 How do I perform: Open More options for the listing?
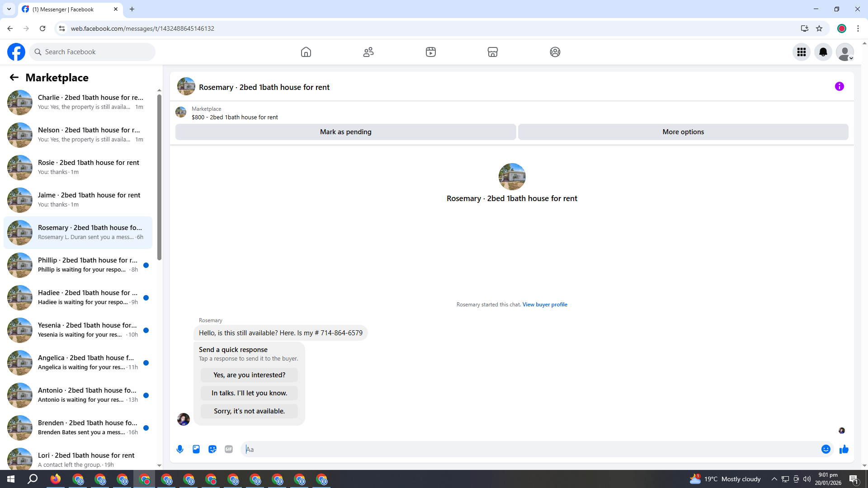683,132
